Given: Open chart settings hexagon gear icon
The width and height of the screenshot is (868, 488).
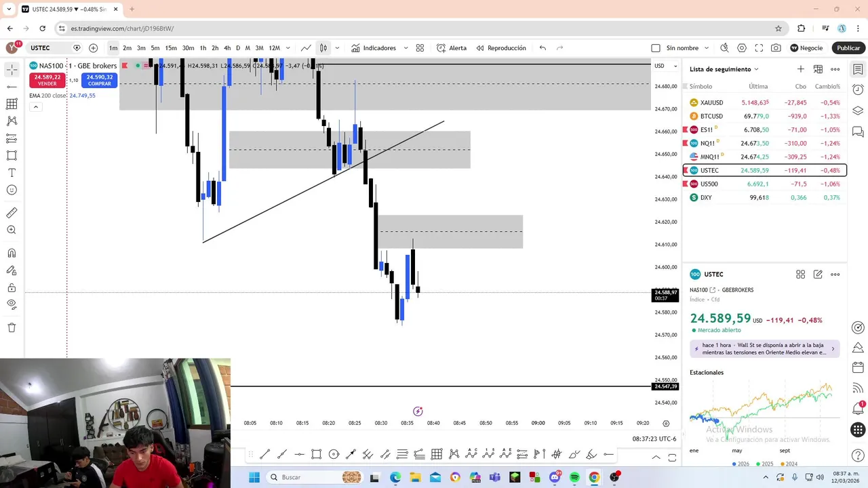Looking at the screenshot, I should click(742, 48).
